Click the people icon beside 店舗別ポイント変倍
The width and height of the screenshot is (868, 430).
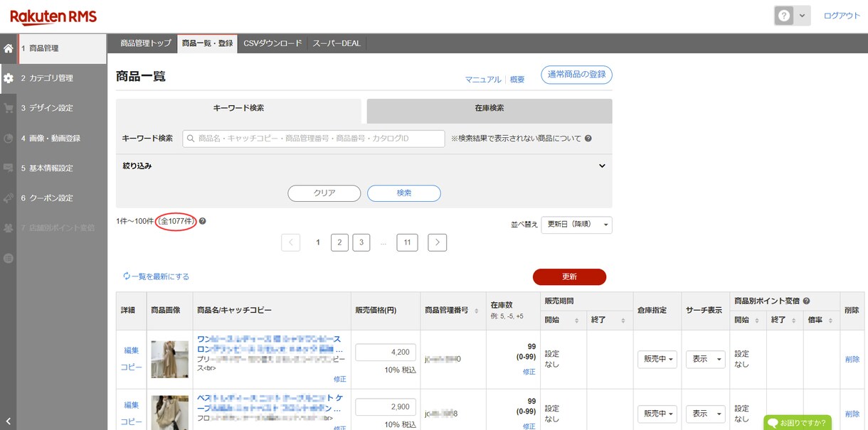click(9, 228)
